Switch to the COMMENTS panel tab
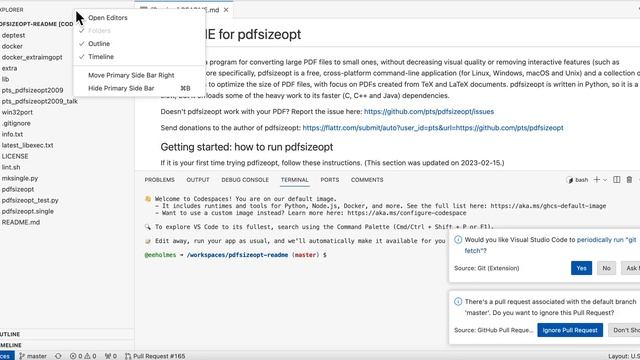The image size is (640, 360). coord(367,180)
